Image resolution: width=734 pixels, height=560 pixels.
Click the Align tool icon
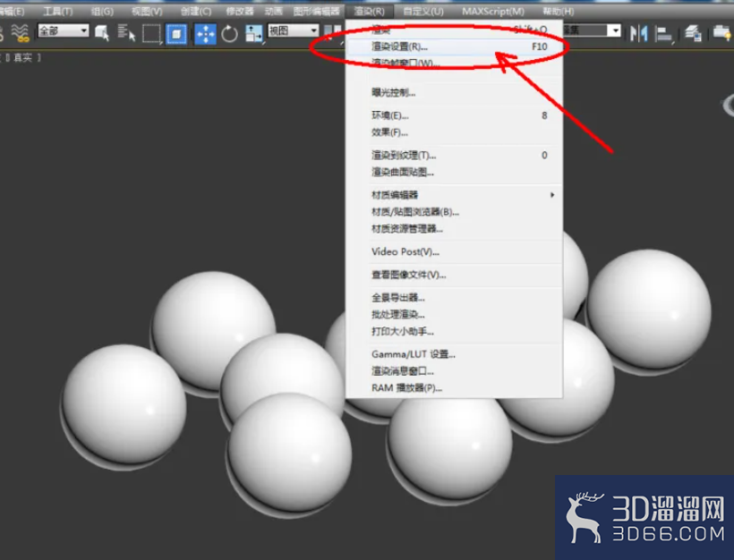pos(663,34)
